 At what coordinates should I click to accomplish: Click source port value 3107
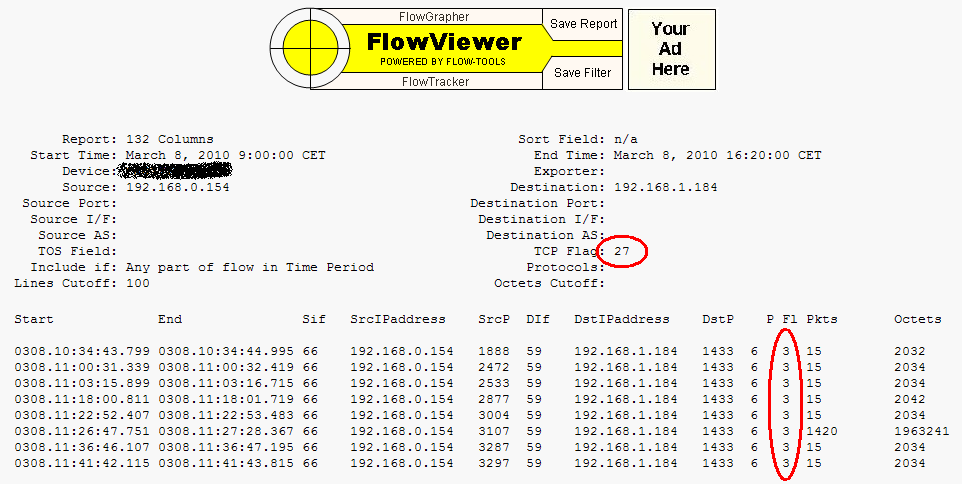pos(494,431)
